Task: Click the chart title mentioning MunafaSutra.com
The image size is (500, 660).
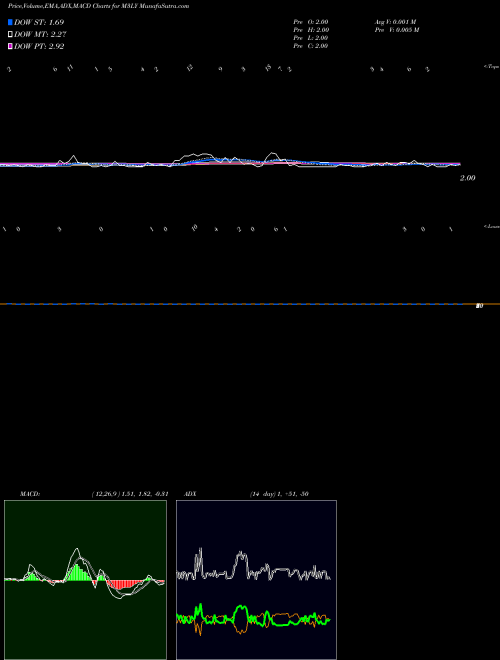Action: point(98,6)
